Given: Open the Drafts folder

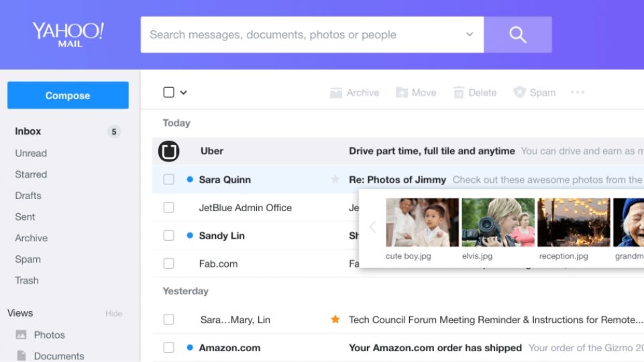Looking at the screenshot, I should click(28, 195).
